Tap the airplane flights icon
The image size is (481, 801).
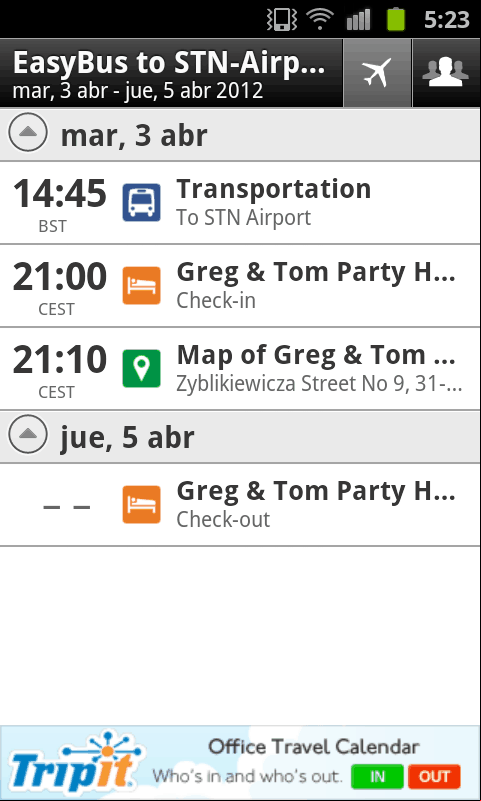tap(377, 73)
